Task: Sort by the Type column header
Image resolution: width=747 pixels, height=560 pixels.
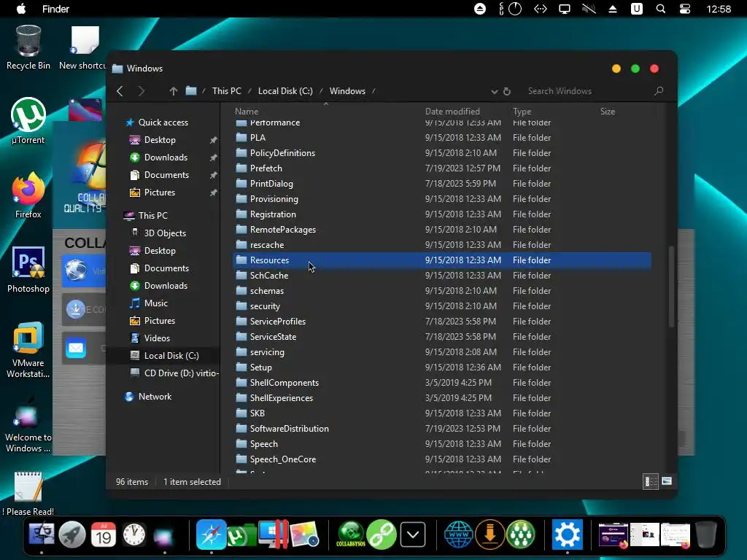Action: [522, 112]
